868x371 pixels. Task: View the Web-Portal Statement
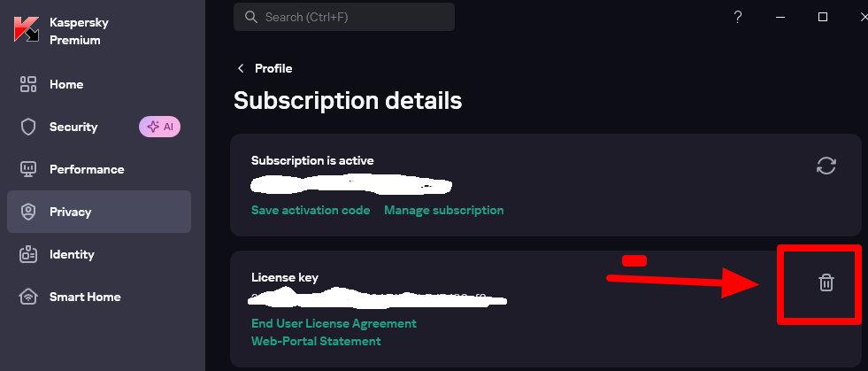(316, 341)
